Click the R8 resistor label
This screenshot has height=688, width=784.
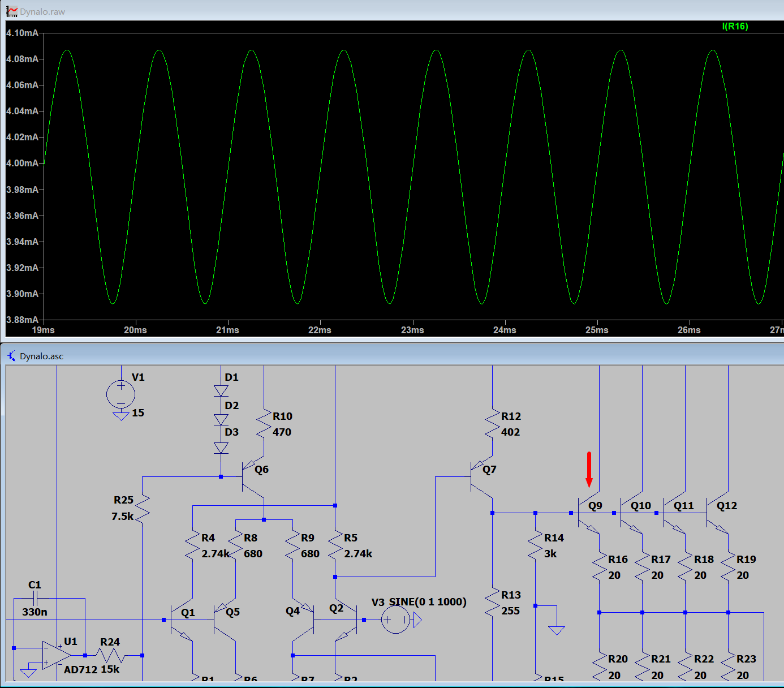pos(251,538)
